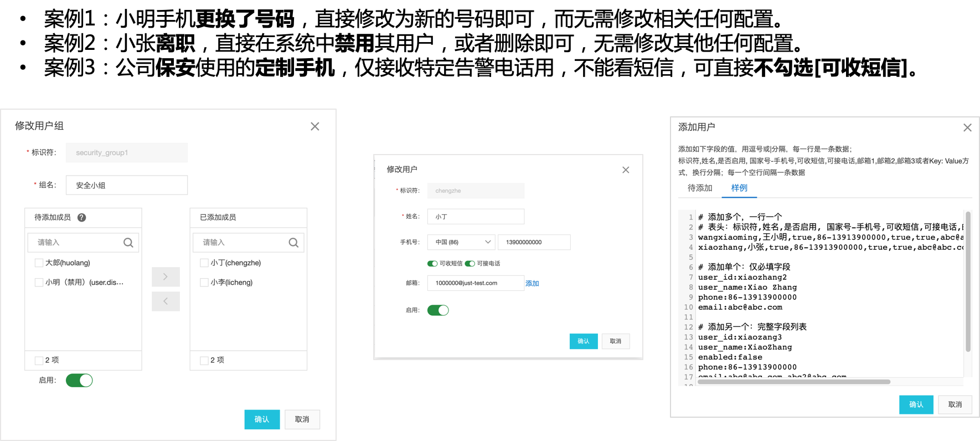Click code line 'user_name:Xiao Zhang'
The image size is (980, 441).
pos(747,287)
